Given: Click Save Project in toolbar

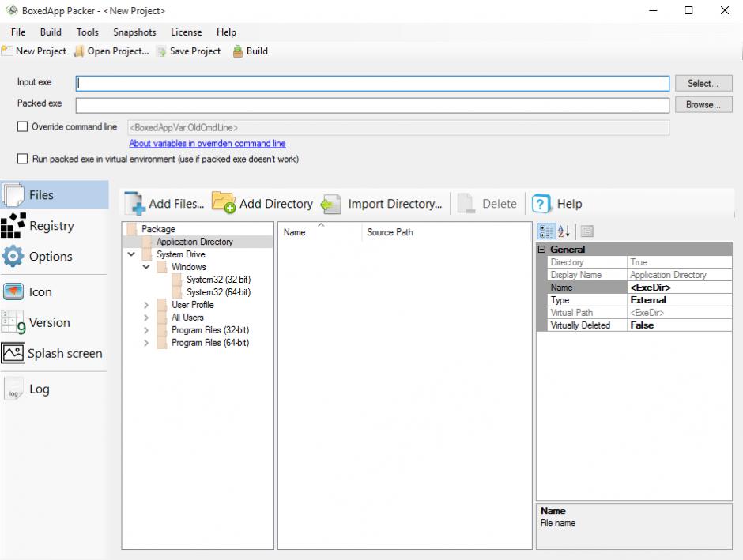Looking at the screenshot, I should point(189,51).
